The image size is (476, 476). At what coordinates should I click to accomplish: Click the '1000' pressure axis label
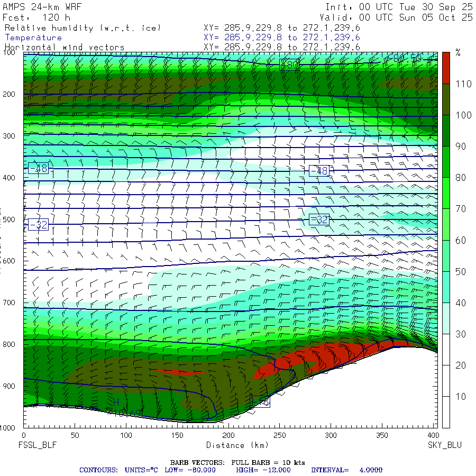pyautogui.click(x=7, y=428)
